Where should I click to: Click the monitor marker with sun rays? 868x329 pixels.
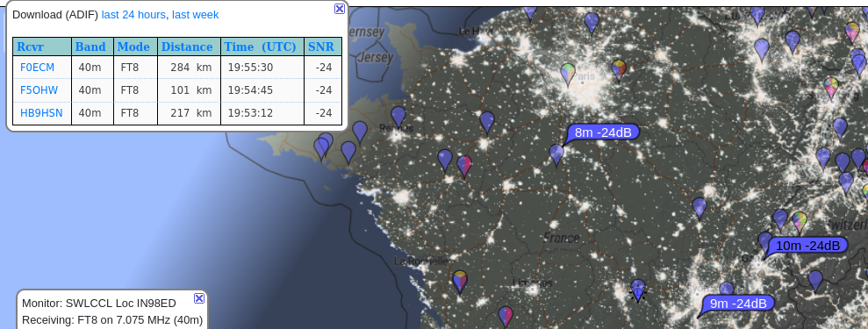click(x=638, y=290)
